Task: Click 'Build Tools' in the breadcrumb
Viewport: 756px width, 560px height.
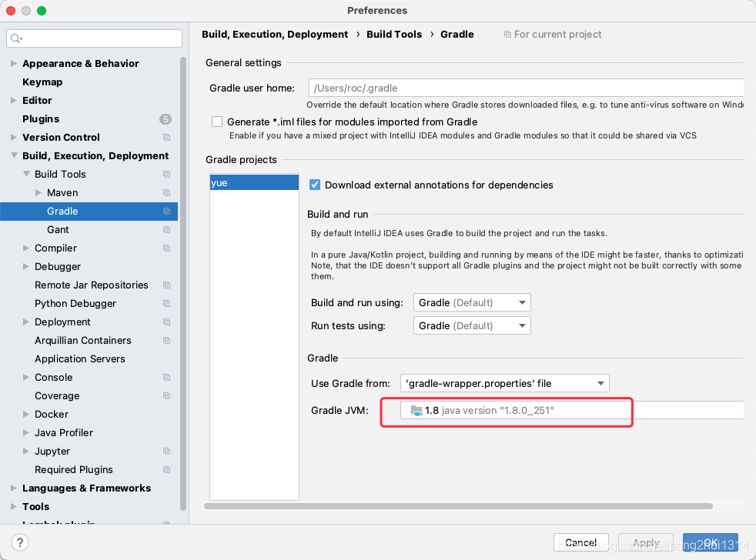Action: tap(394, 34)
